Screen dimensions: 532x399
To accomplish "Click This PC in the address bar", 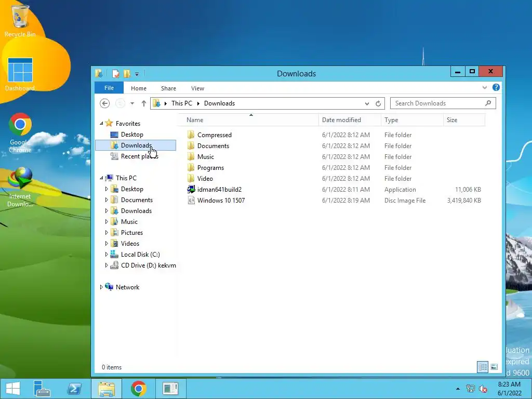I will [x=181, y=103].
